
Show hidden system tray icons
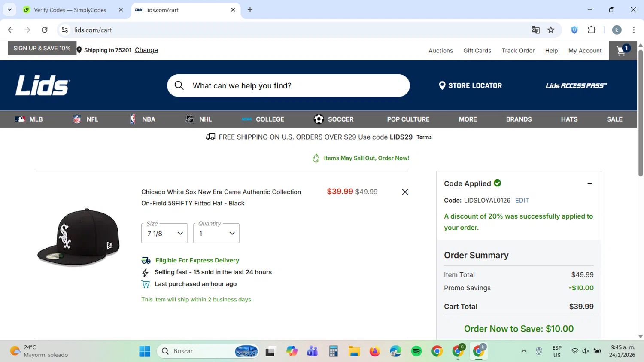click(x=524, y=351)
